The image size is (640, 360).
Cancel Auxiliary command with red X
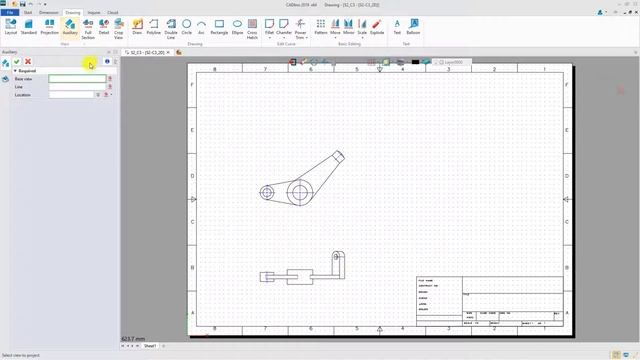click(x=28, y=62)
